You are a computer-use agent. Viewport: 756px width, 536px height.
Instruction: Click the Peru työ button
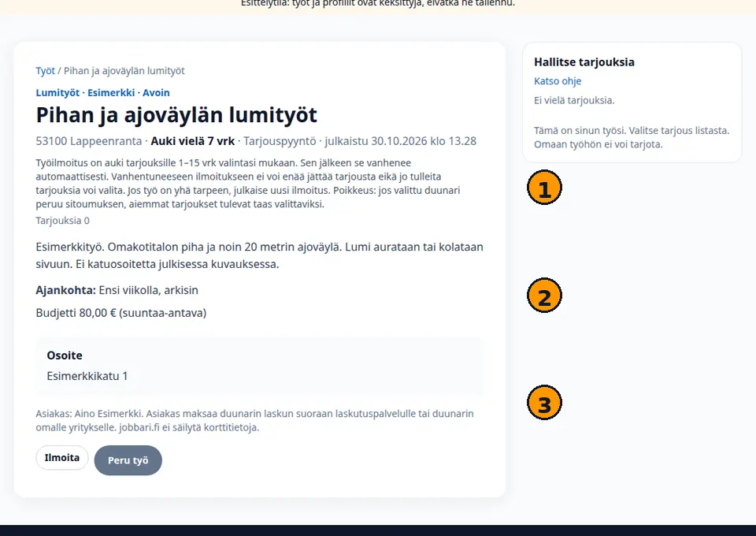[x=128, y=460]
